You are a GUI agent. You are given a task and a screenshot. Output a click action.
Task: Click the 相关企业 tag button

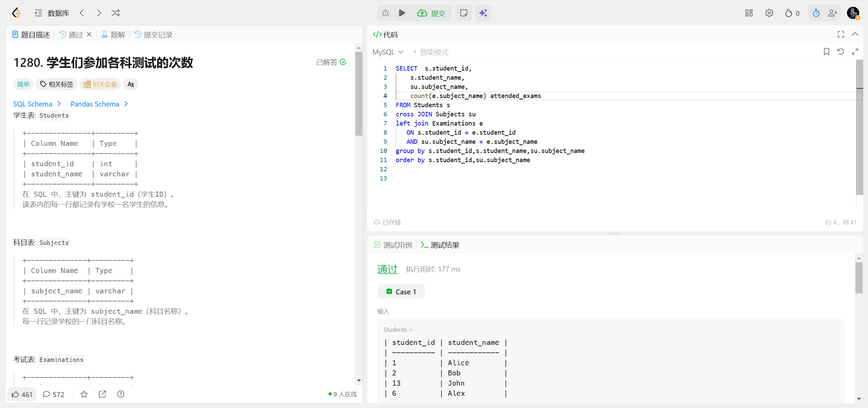click(x=100, y=84)
